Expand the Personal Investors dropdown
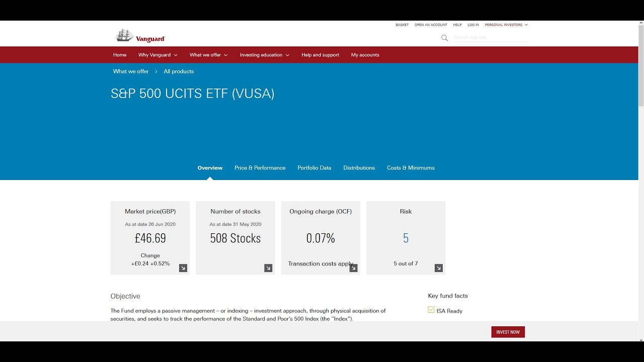644x362 pixels. click(x=506, y=25)
